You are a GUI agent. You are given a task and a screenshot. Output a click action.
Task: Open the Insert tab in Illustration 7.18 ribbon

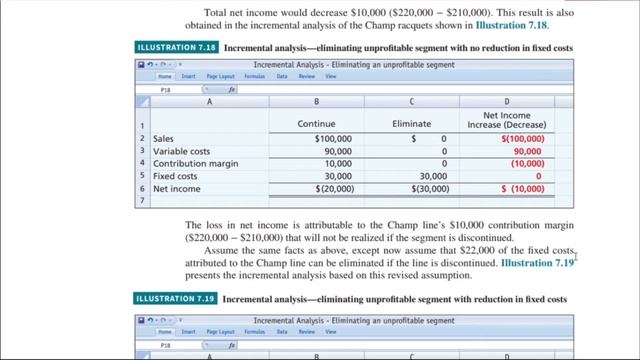point(188,76)
